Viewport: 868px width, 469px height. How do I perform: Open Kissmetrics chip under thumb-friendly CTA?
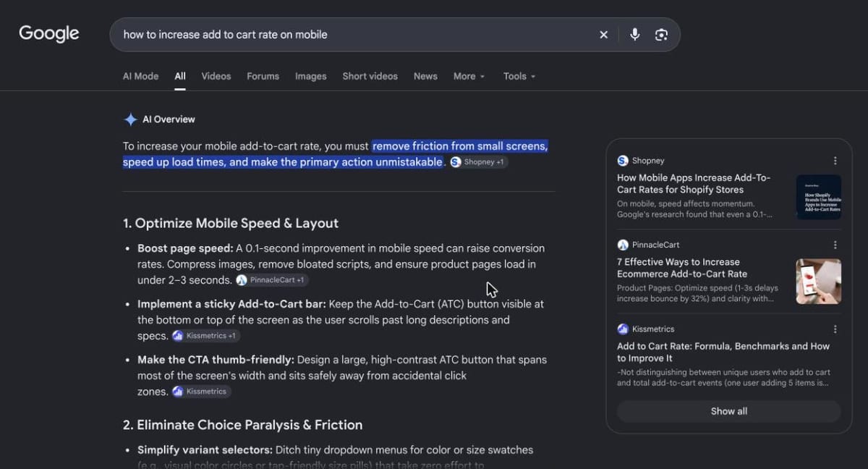(x=201, y=392)
